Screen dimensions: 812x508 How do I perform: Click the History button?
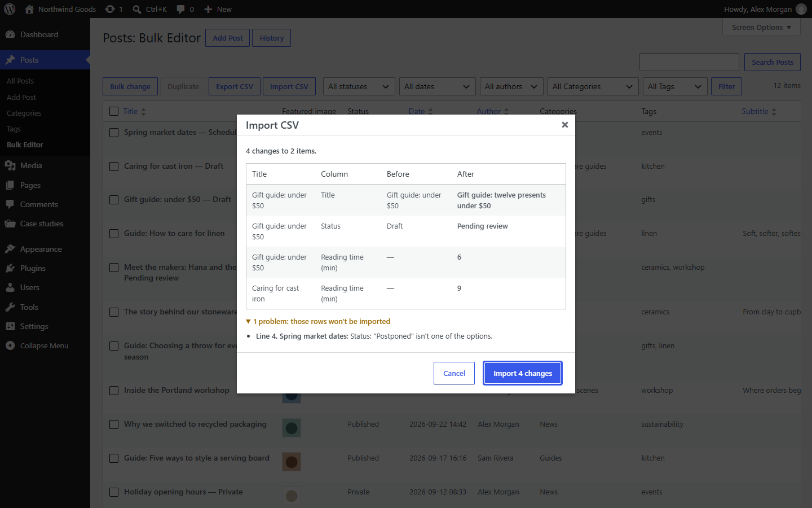point(272,38)
